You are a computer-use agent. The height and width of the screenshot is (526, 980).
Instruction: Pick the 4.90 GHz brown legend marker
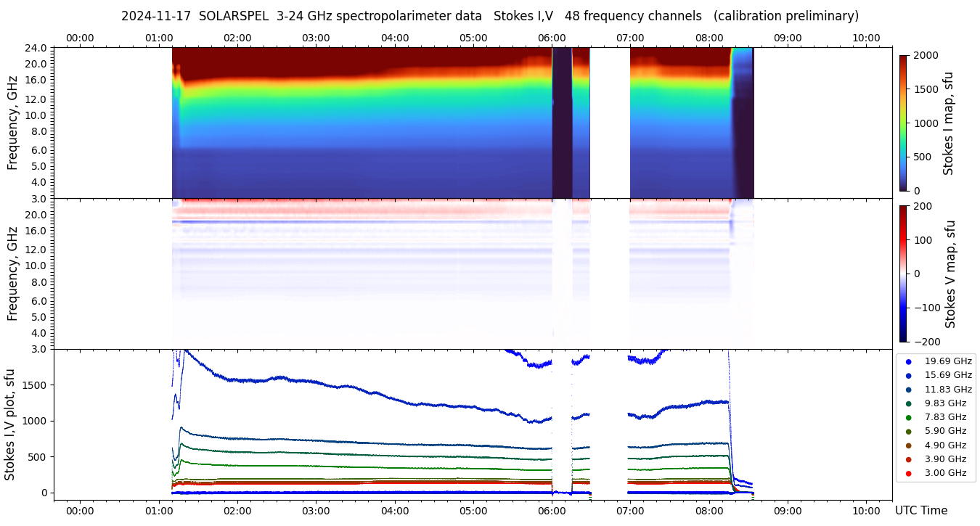(908, 445)
